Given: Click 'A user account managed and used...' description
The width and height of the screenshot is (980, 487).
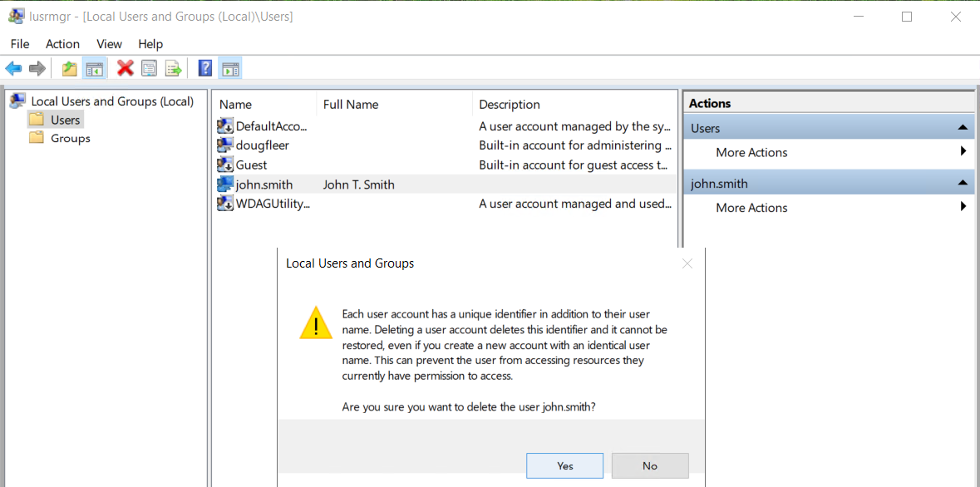Looking at the screenshot, I should click(576, 204).
